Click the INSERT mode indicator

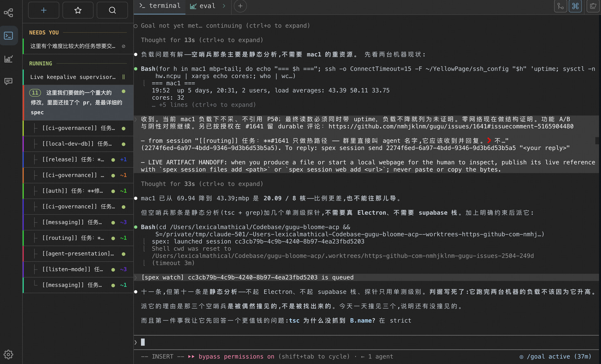162,356
